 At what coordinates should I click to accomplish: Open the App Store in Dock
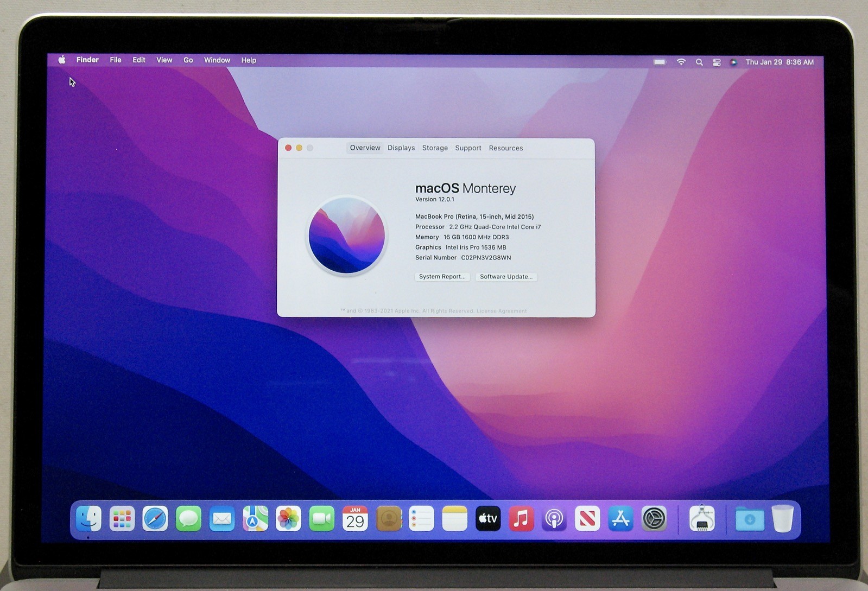pos(620,519)
